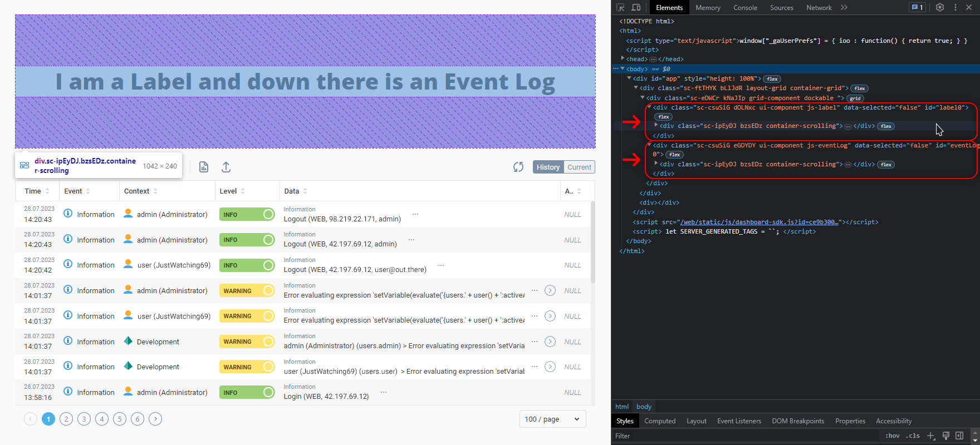Switch to the Console tab
The width and height of the screenshot is (980, 445).
745,7
